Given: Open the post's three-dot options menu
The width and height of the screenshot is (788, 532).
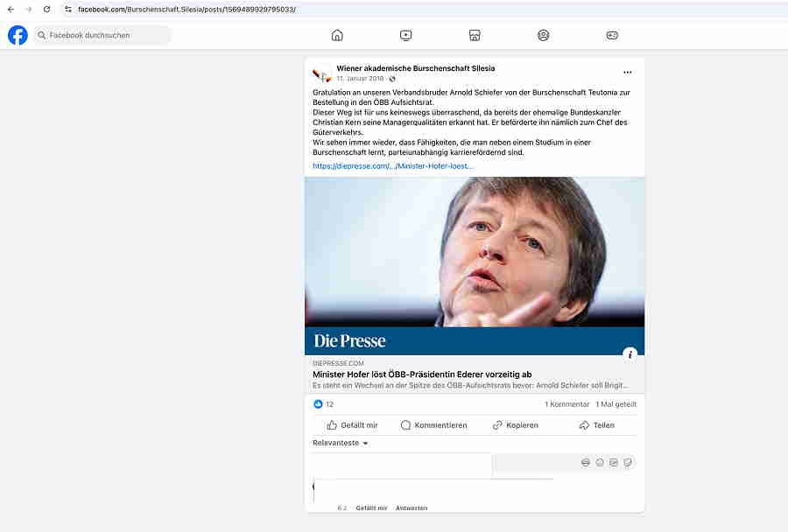Looking at the screenshot, I should coord(628,73).
